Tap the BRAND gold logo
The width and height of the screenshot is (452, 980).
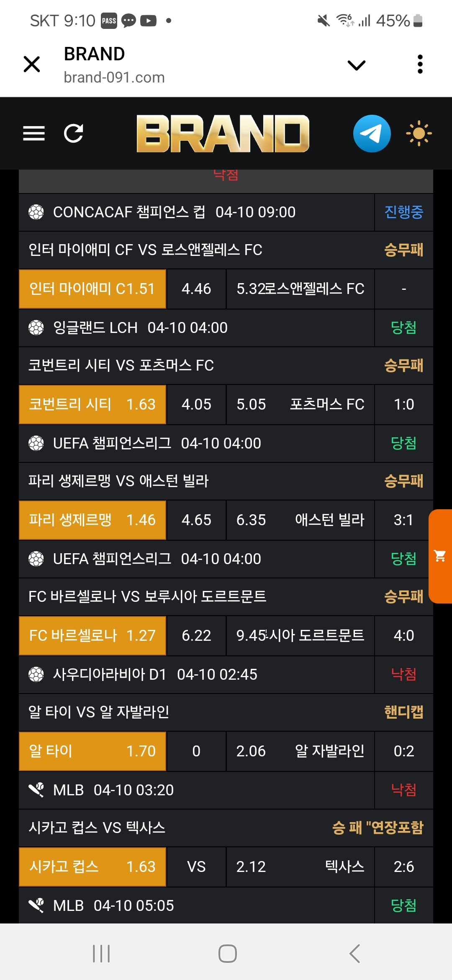223,134
